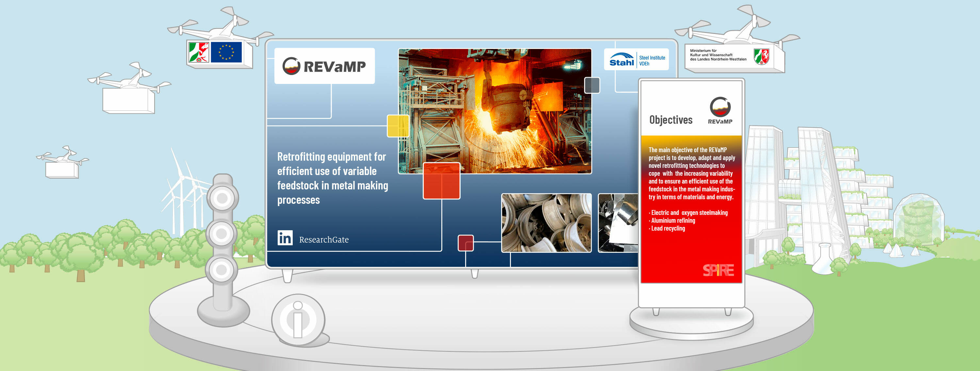Click the top ring of the signal post
Viewport: 980px width, 371px height.
222,198
